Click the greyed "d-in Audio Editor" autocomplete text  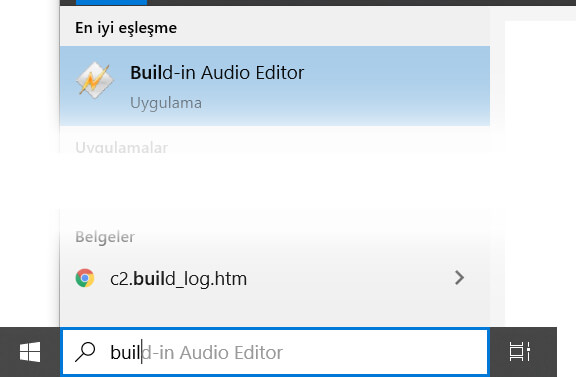coord(212,352)
